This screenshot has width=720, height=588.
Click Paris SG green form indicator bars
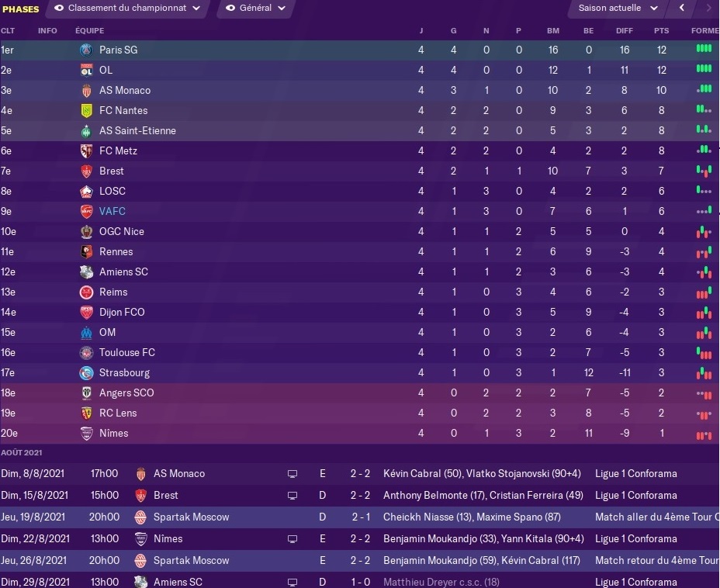(704, 48)
